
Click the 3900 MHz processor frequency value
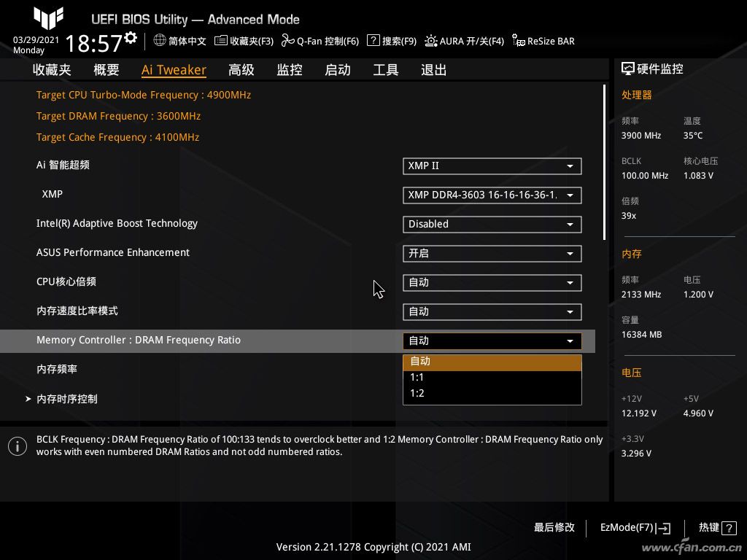pos(641,136)
